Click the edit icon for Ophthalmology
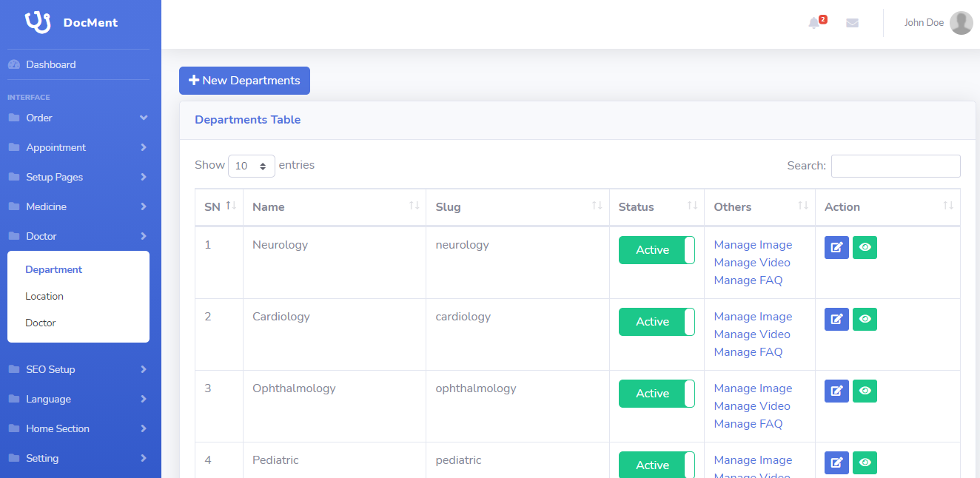980x478 pixels. click(x=836, y=391)
